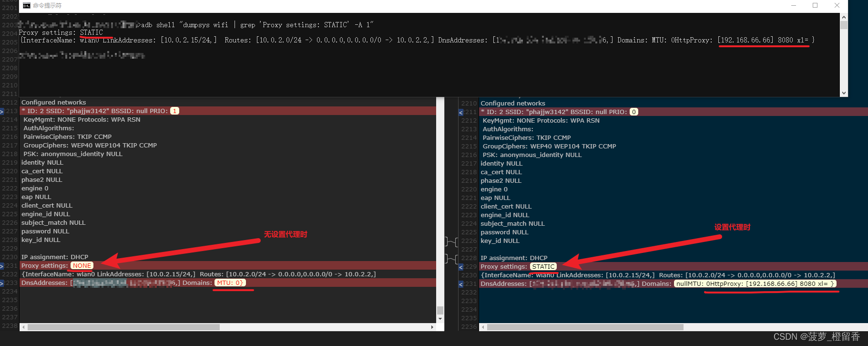868x346 pixels.
Task: Click the diff marker at right line 2231
Action: tap(461, 284)
